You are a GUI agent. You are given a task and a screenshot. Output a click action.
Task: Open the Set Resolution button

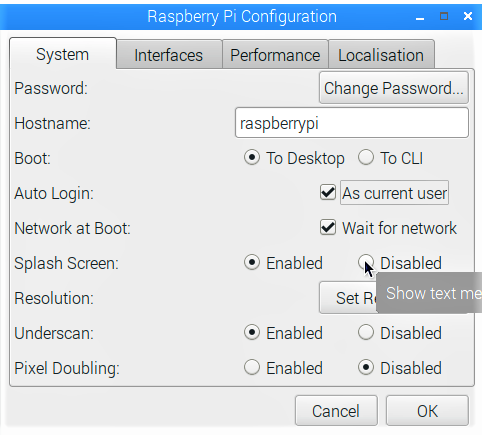(348, 298)
